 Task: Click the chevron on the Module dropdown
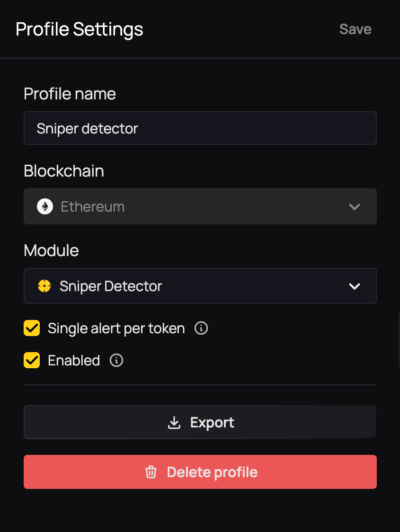355,286
